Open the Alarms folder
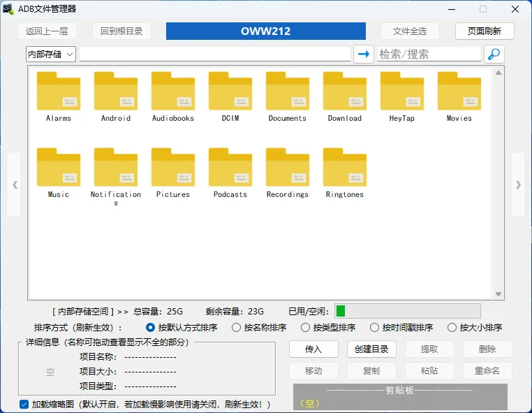The width and height of the screenshot is (532, 413). coord(59,97)
